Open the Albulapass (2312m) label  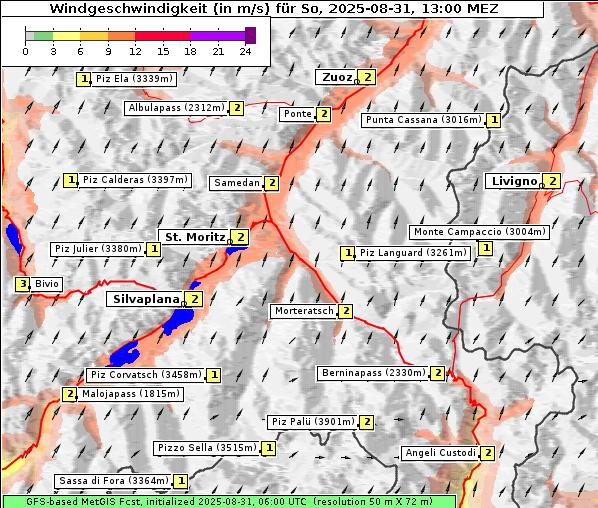point(177,108)
